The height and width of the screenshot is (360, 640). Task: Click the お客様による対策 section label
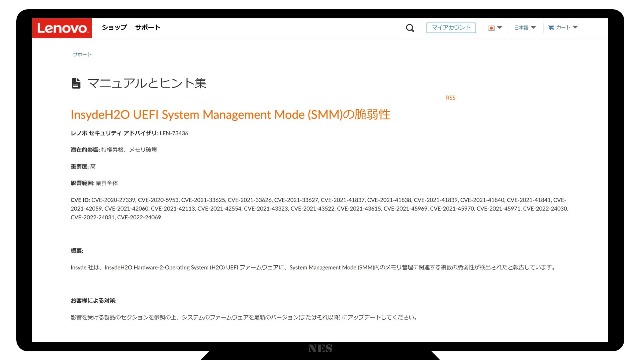(93, 300)
